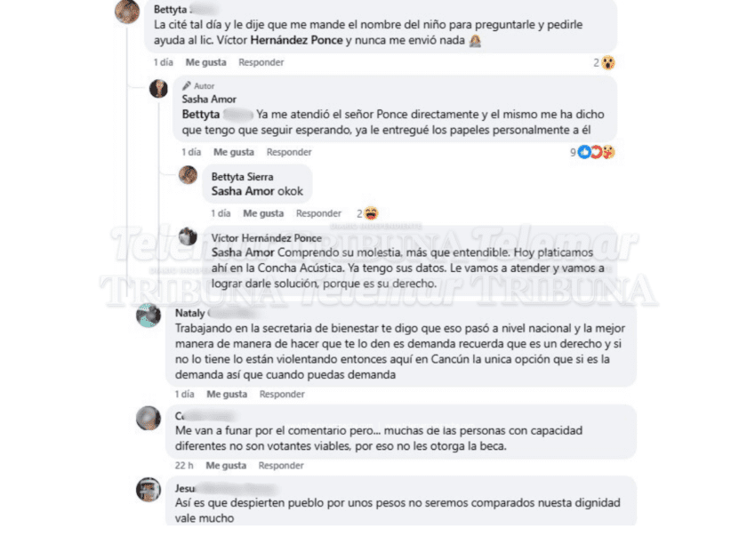Click the wow reaction emoji on Bettyta's comment
The width and height of the screenshot is (747, 560).
pyautogui.click(x=608, y=63)
